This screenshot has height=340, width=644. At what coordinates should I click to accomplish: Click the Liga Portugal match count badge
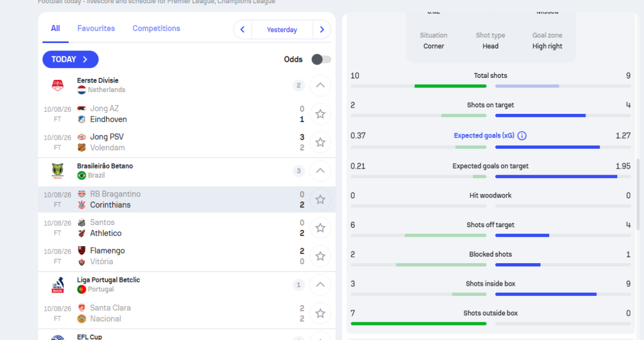298,285
